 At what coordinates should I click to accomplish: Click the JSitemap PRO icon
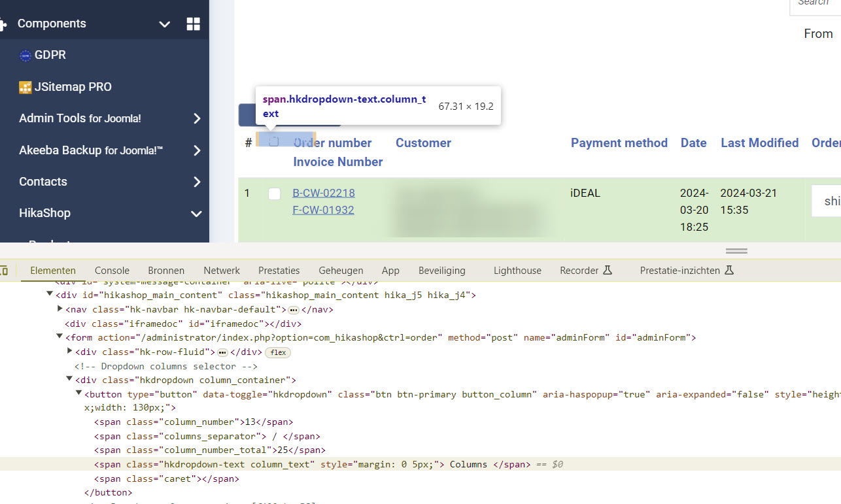[x=26, y=88]
